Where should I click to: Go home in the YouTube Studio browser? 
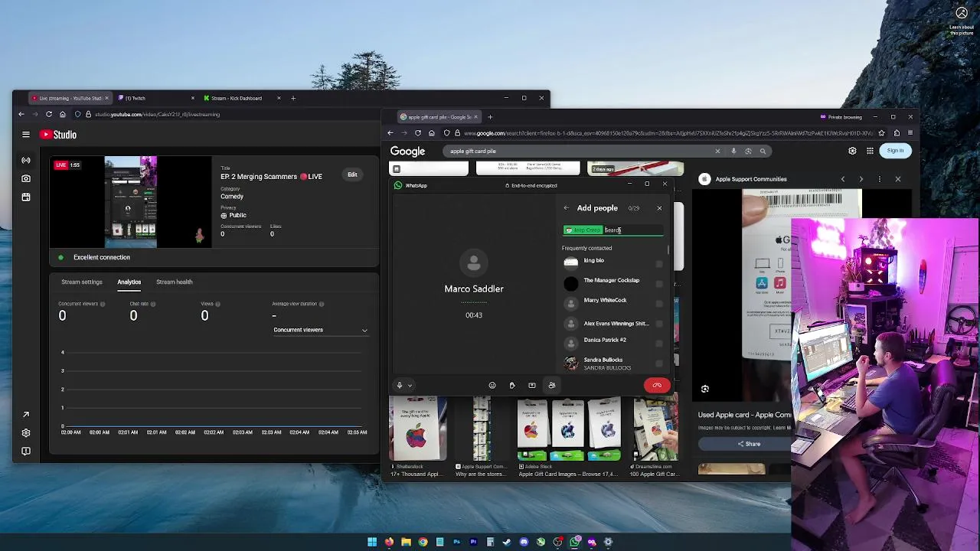(62, 114)
